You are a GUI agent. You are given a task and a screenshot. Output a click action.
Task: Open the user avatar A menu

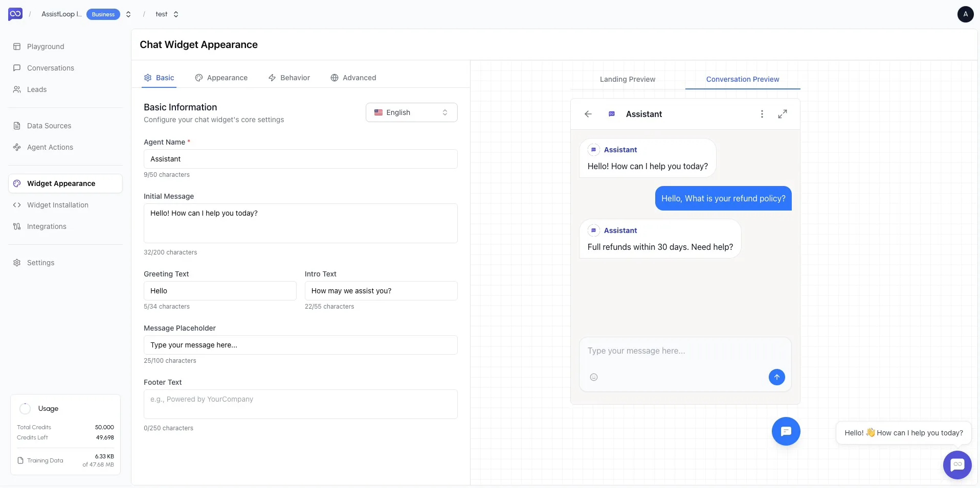[965, 14]
